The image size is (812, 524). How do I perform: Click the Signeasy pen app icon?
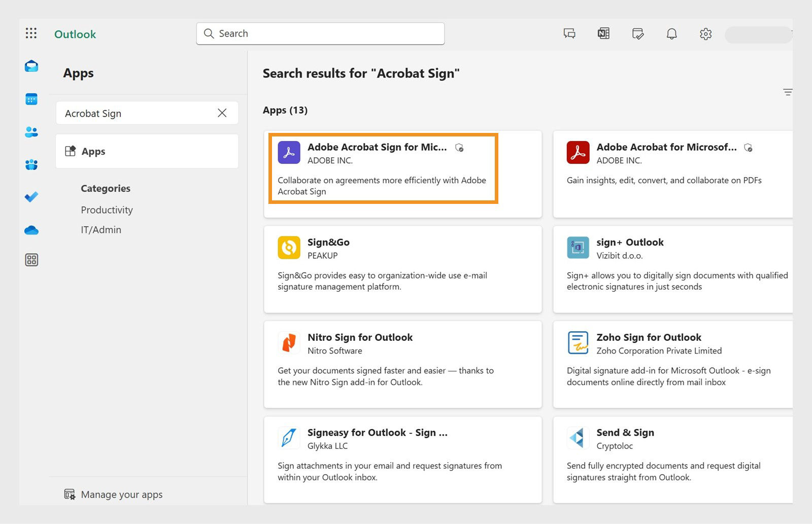pyautogui.click(x=289, y=438)
